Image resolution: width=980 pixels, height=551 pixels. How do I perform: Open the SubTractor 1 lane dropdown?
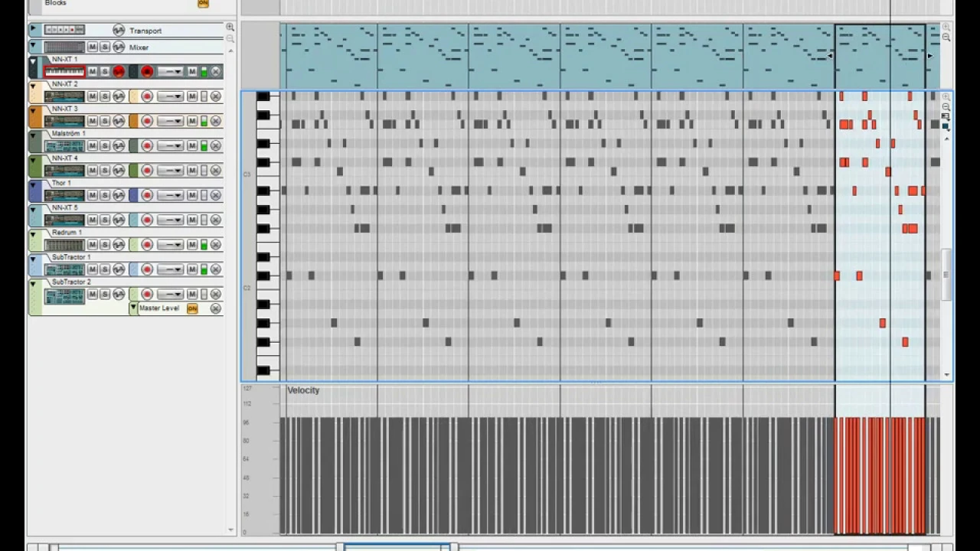(170, 269)
